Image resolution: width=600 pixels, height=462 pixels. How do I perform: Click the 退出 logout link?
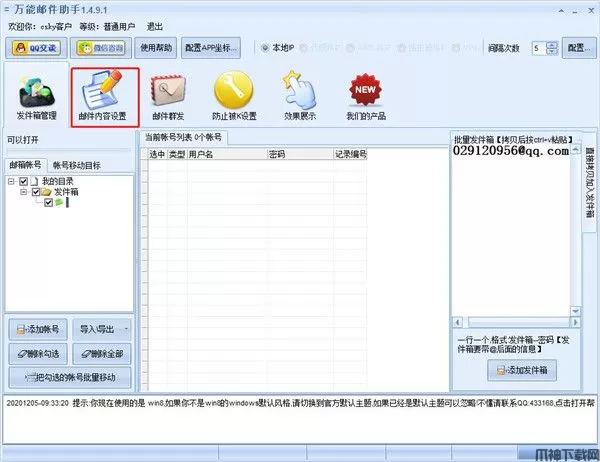(x=155, y=26)
